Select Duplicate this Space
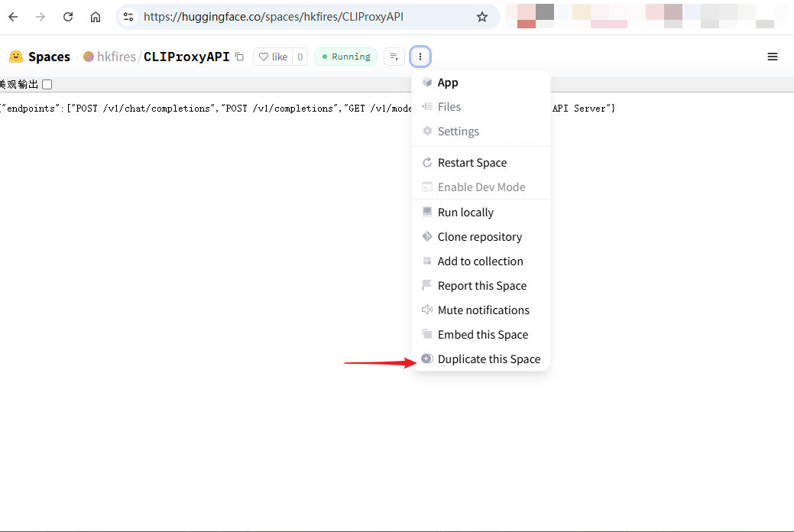 (488, 359)
